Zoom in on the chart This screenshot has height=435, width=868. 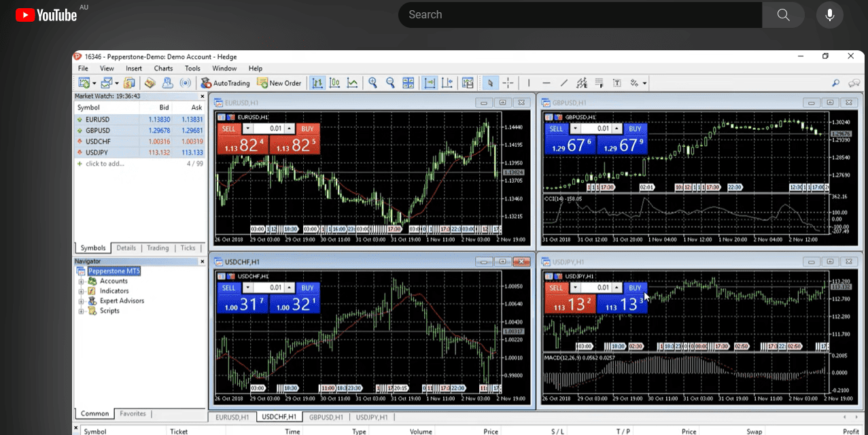[x=372, y=83]
